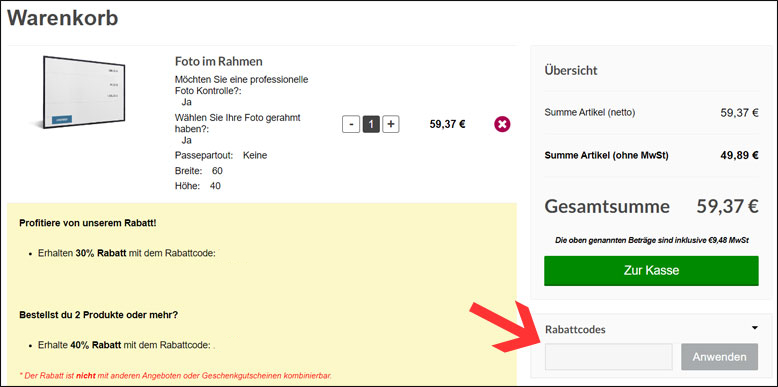Select the Gesamtsumme label
Screen dimensions: 778x387
pos(607,206)
